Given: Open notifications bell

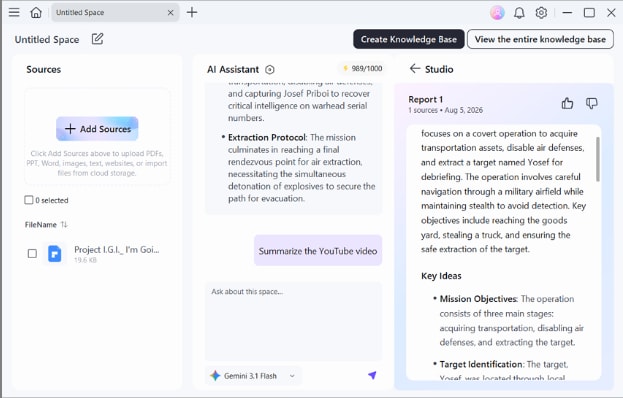Looking at the screenshot, I should (x=519, y=13).
